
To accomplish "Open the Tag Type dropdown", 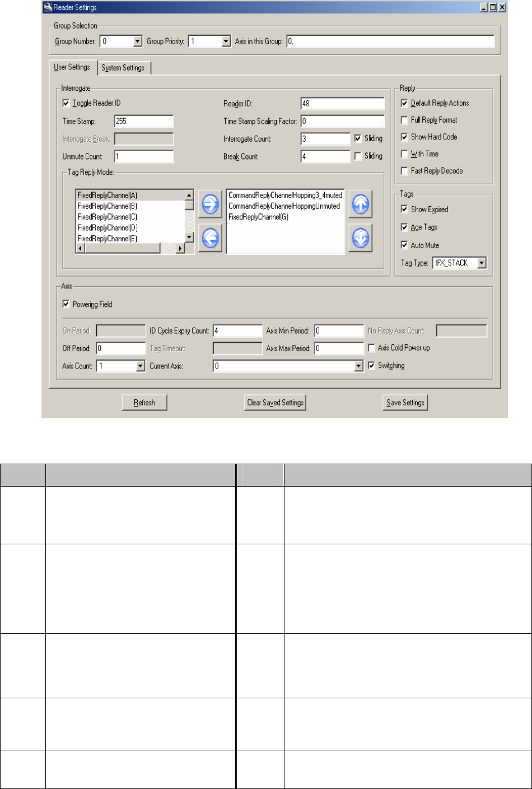I will click(482, 263).
